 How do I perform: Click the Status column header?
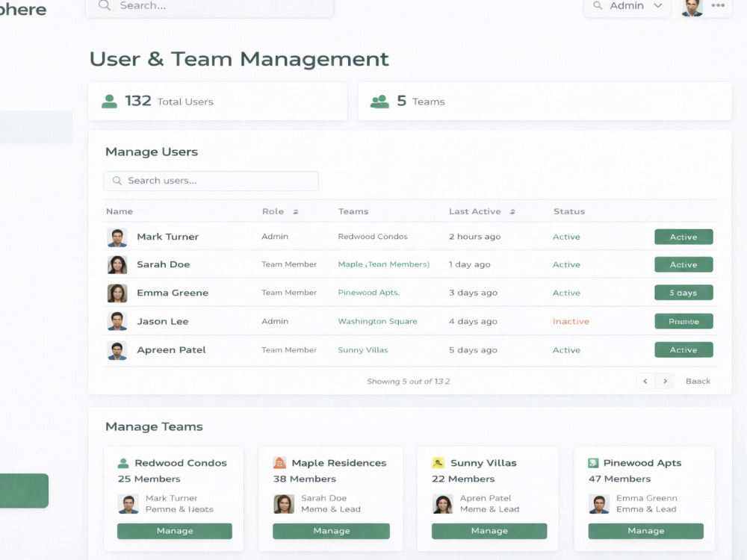(x=568, y=211)
